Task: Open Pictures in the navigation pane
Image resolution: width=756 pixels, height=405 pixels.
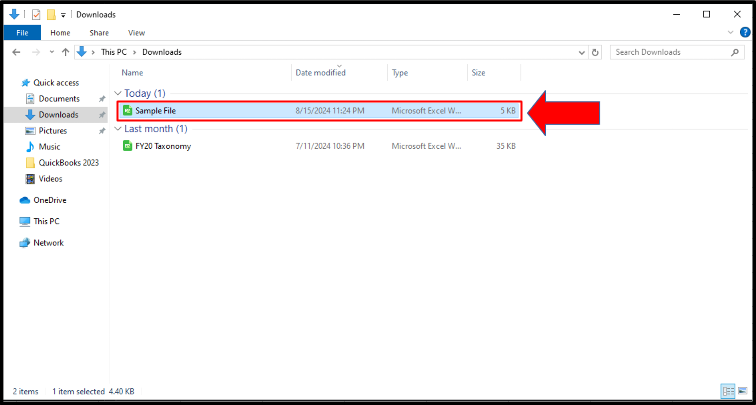Action: [53, 131]
